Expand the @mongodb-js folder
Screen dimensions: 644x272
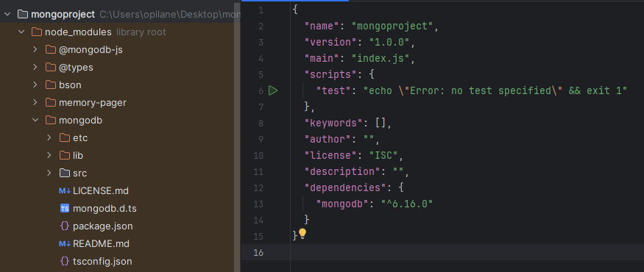[35, 50]
